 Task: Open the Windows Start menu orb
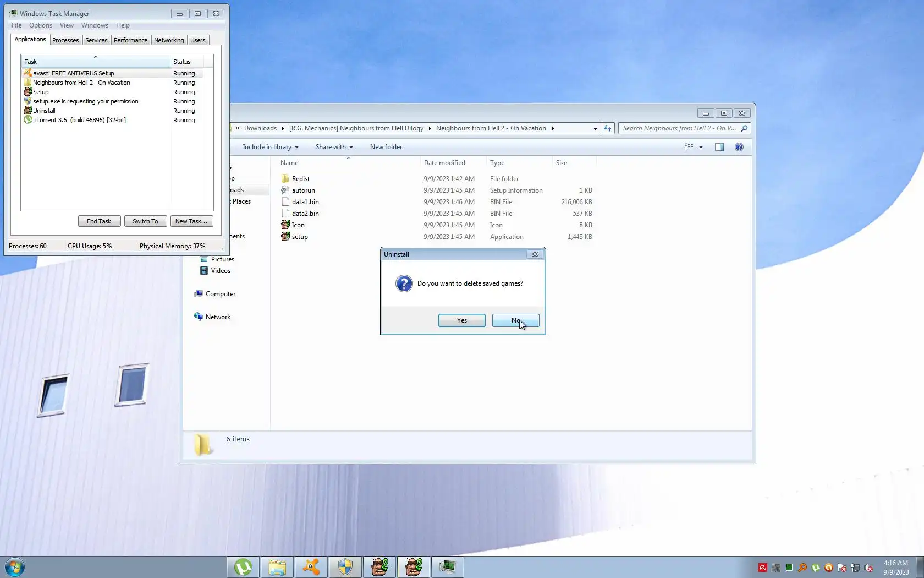15,567
